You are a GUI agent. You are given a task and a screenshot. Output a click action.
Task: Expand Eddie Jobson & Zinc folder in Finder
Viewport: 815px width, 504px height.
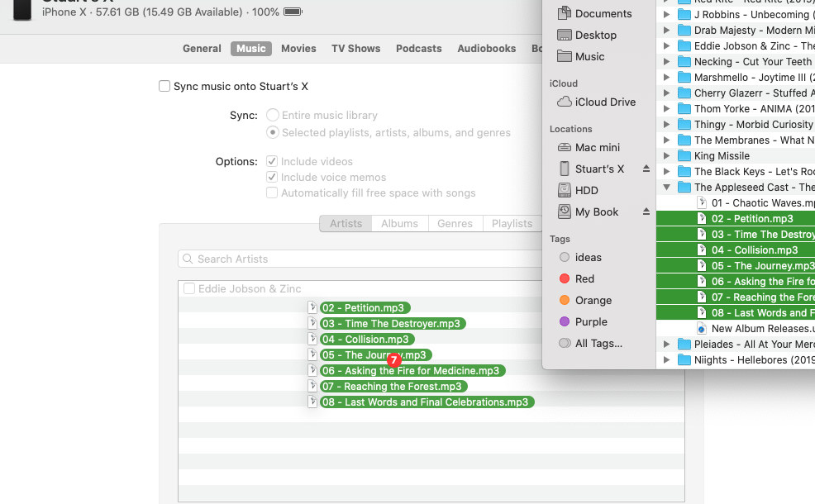coord(666,45)
